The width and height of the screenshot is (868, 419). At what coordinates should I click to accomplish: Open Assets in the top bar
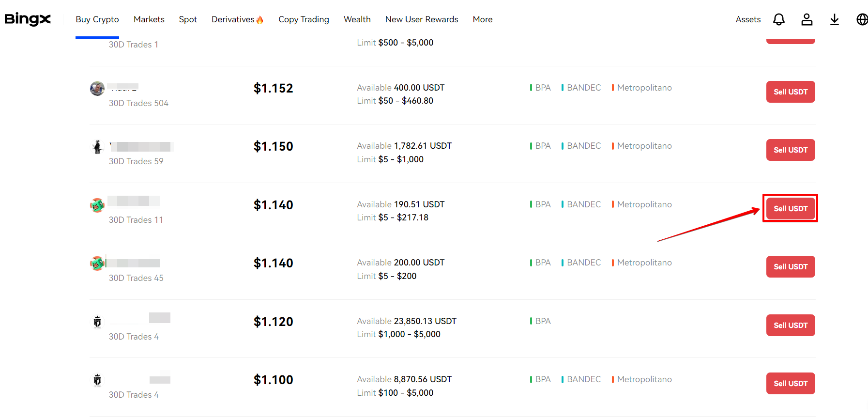[748, 19]
